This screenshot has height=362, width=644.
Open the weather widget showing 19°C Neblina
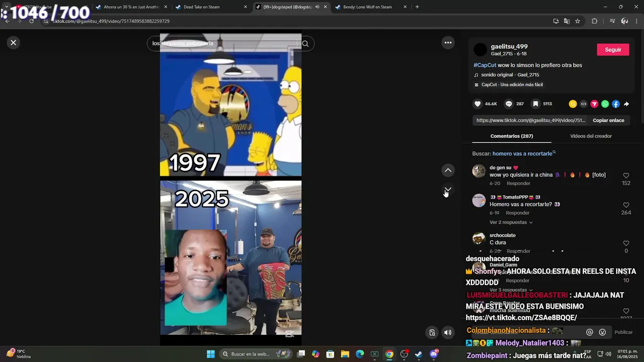point(19,354)
